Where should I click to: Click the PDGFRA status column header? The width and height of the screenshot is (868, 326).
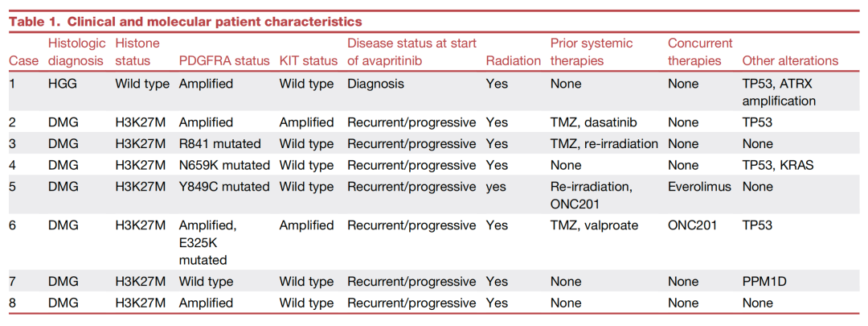tap(224, 60)
